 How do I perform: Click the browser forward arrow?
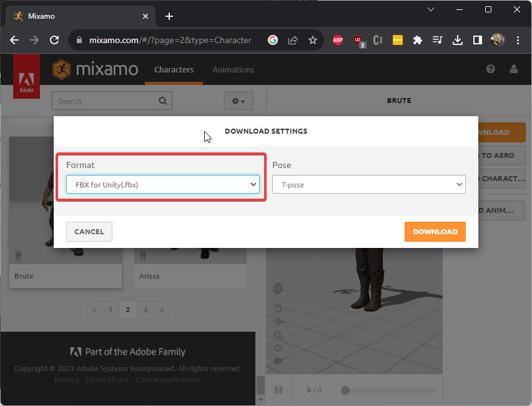[34, 40]
